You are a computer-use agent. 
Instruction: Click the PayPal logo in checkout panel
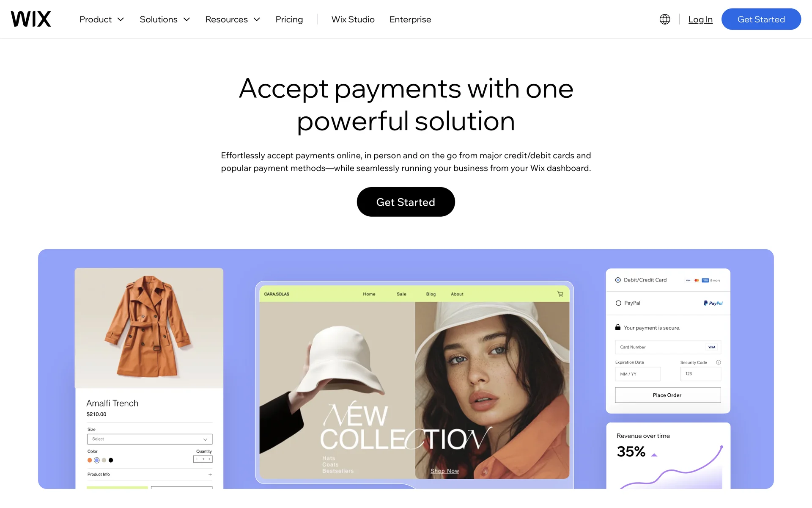(x=713, y=303)
